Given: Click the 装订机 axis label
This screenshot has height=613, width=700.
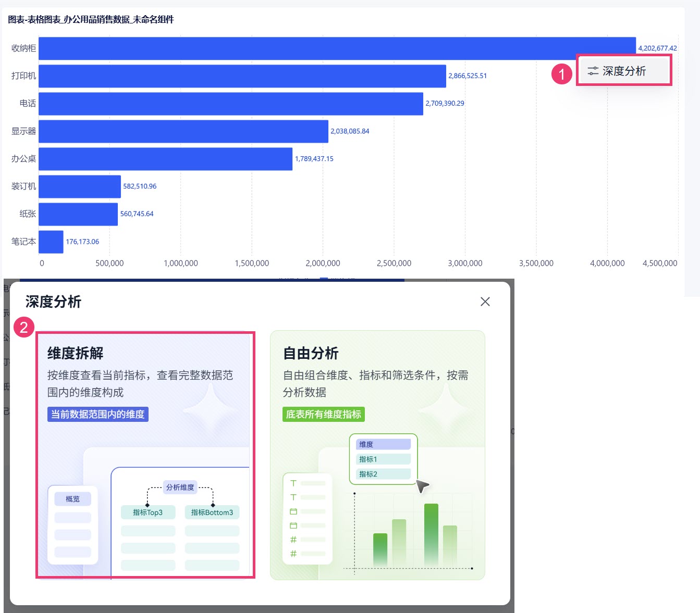Looking at the screenshot, I should [24, 186].
